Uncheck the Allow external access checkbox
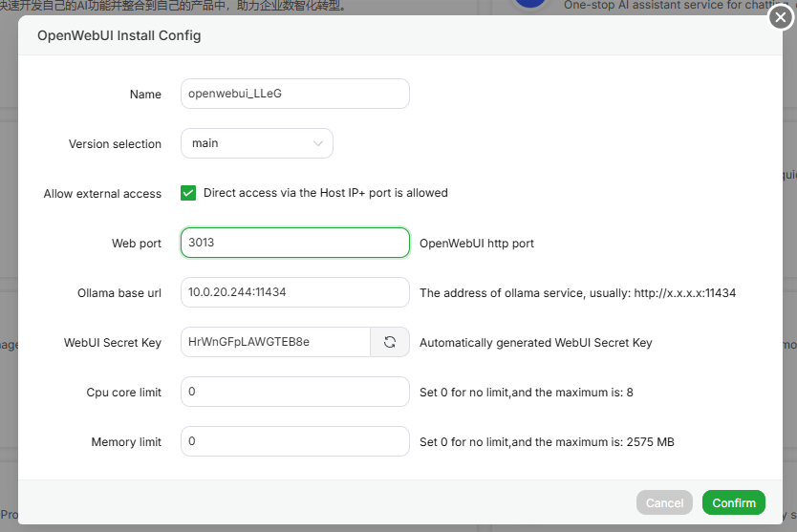This screenshot has width=797, height=532. (188, 193)
